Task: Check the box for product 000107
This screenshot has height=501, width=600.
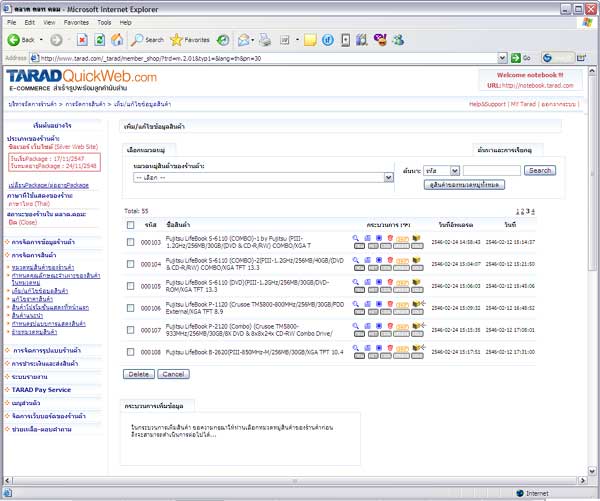Action: point(130,330)
